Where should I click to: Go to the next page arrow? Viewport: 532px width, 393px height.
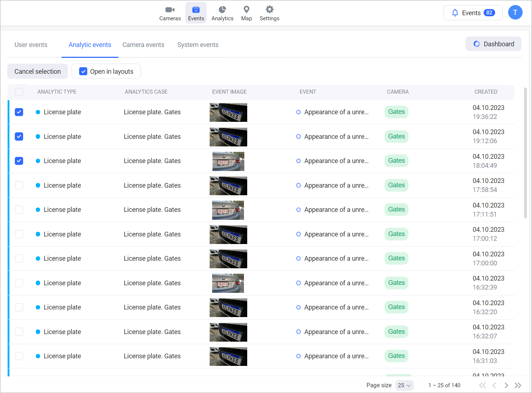pyautogui.click(x=506, y=385)
